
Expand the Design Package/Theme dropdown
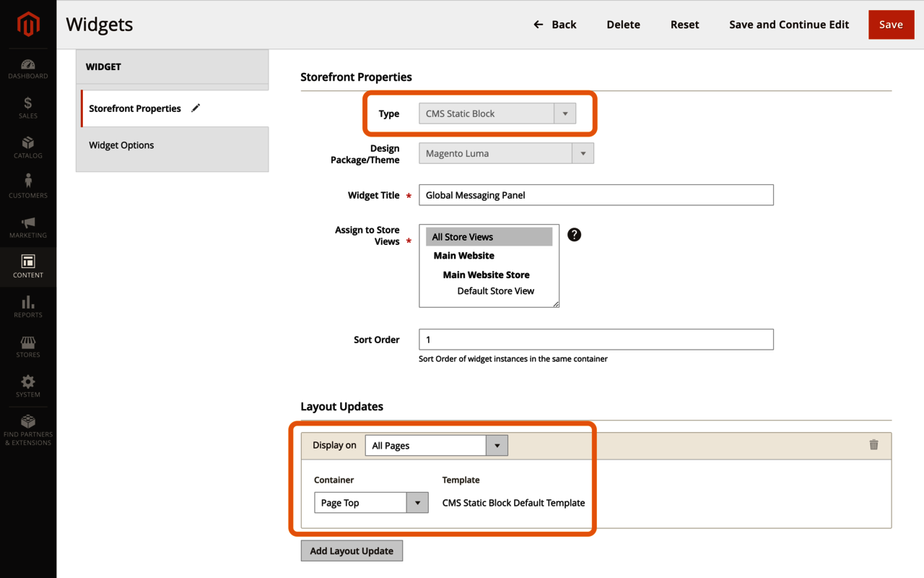pos(505,153)
